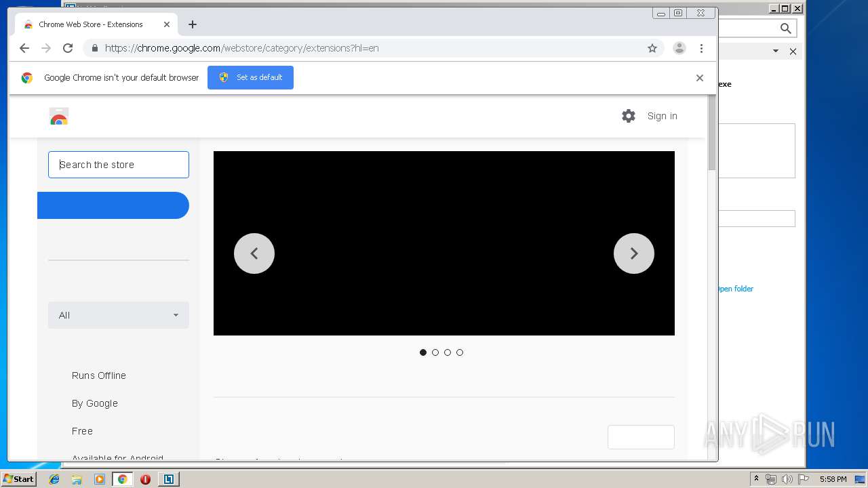Click the Sign in link
The width and height of the screenshot is (868, 488).
point(662,116)
